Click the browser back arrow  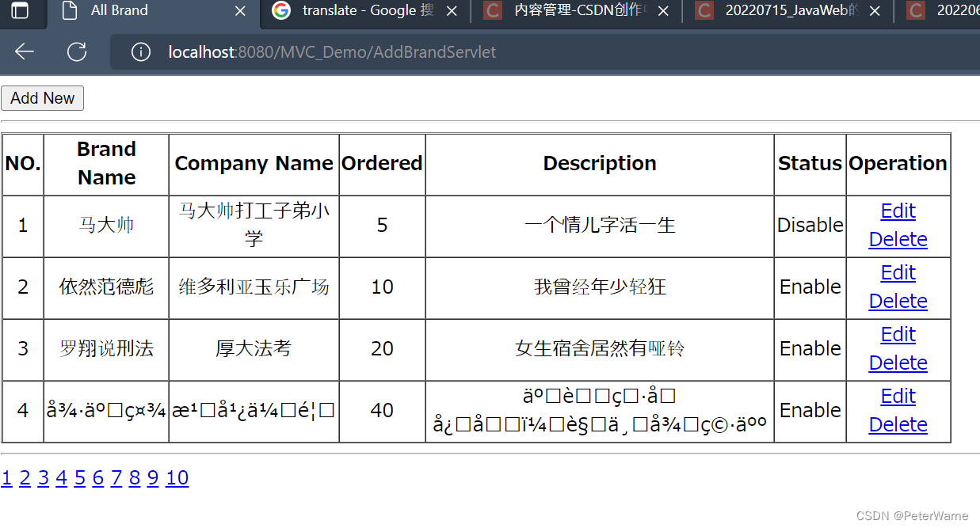25,52
